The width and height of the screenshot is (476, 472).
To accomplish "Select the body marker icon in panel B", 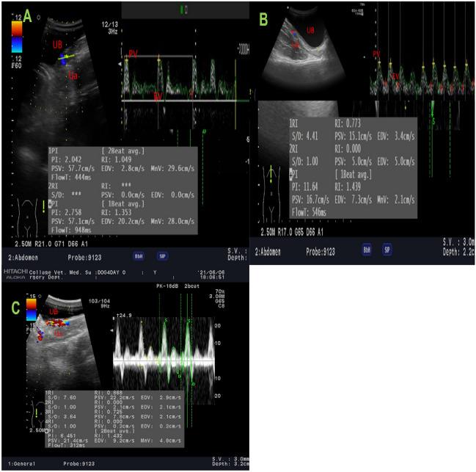I will pos(271,193).
